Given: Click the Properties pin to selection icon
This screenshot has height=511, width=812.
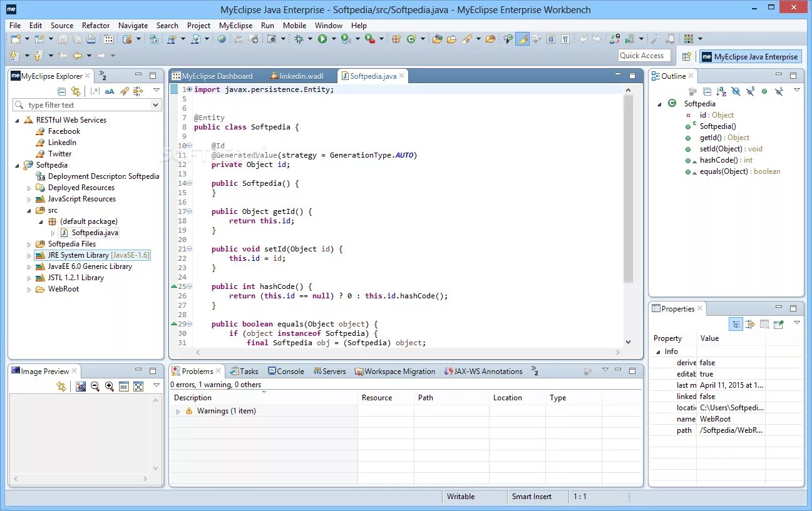Looking at the screenshot, I should [x=778, y=324].
